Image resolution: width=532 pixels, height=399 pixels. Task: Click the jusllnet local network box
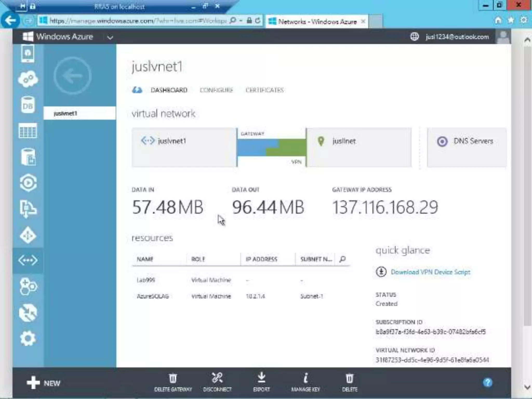(359, 147)
